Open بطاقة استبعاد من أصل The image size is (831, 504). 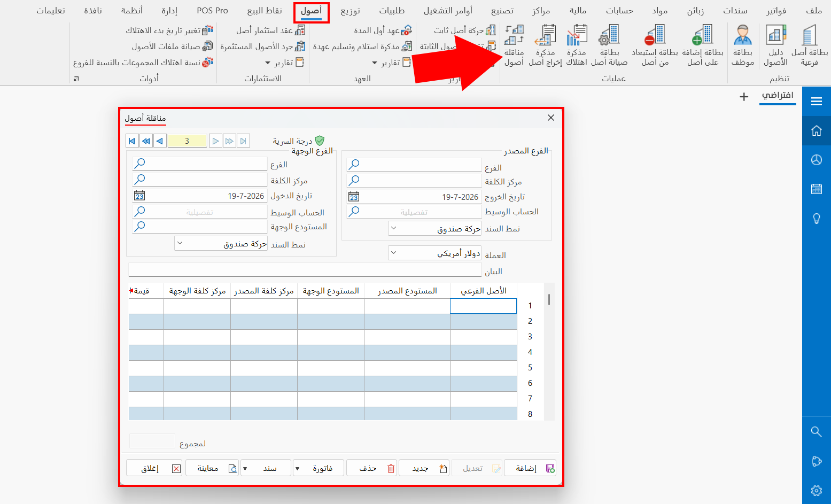click(x=655, y=45)
